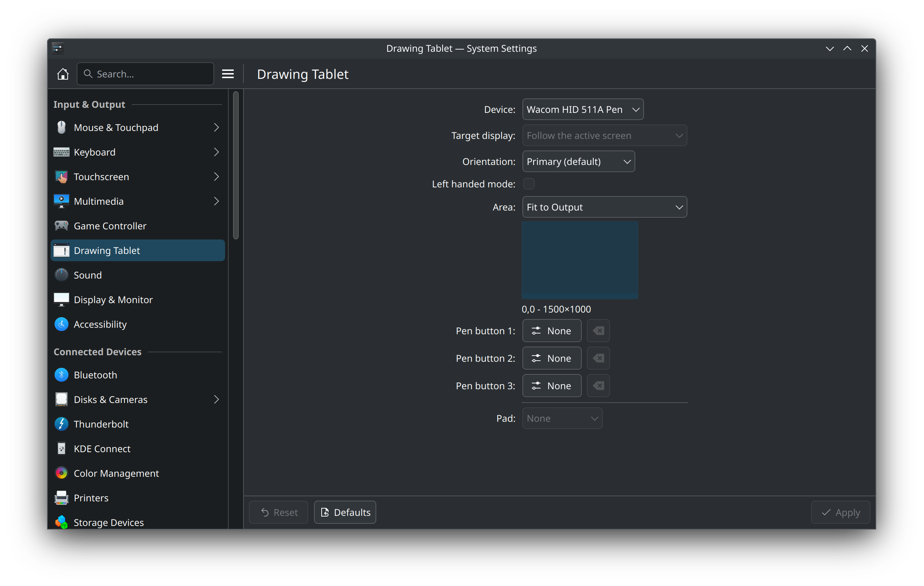Click the blue tablet area preview rectangle
Image resolution: width=924 pixels, height=586 pixels.
coord(580,260)
